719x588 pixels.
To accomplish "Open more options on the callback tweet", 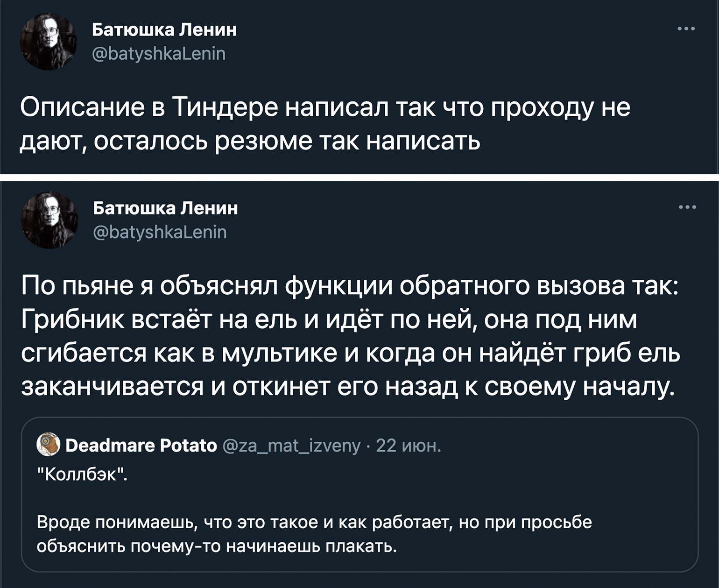I will (687, 207).
